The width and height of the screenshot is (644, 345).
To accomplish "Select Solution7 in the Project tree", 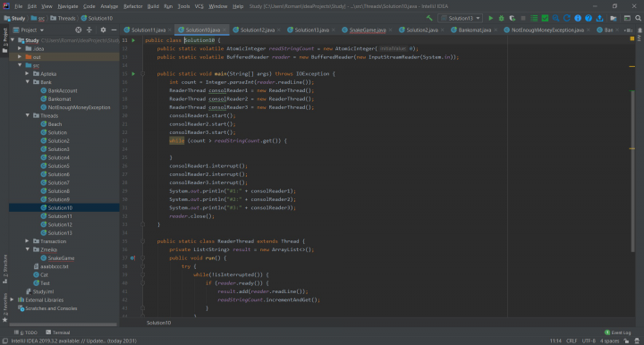I will (x=58, y=182).
